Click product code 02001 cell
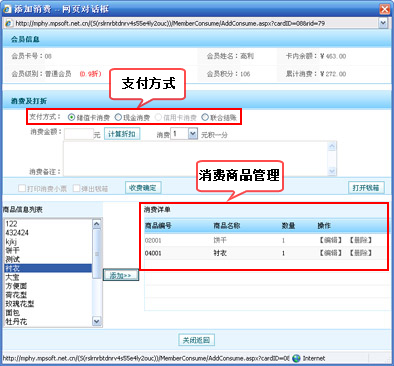Image resolution: width=394 pixels, height=366 pixels. (x=153, y=240)
